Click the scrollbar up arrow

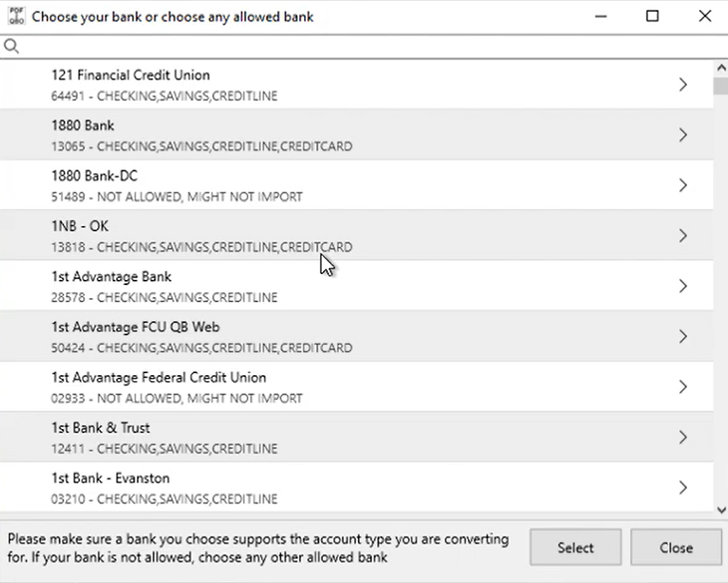click(x=721, y=68)
